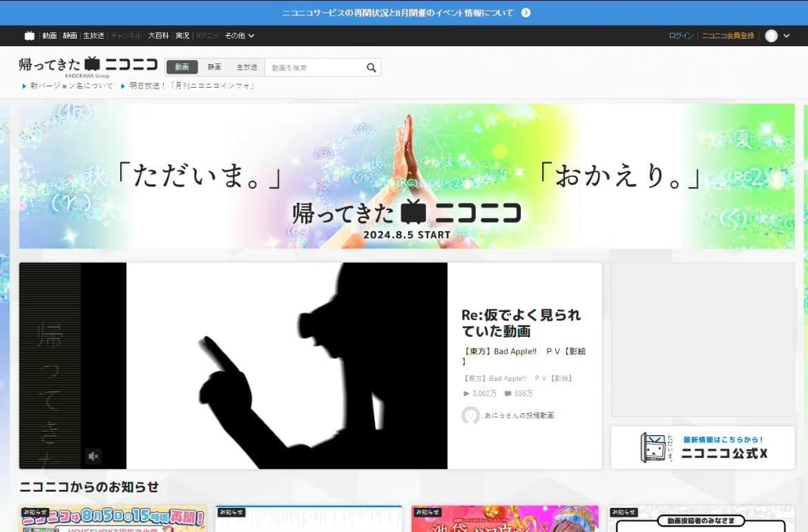
Task: Click the Re:仮でよく見られていた動画 heading
Action: click(x=521, y=323)
